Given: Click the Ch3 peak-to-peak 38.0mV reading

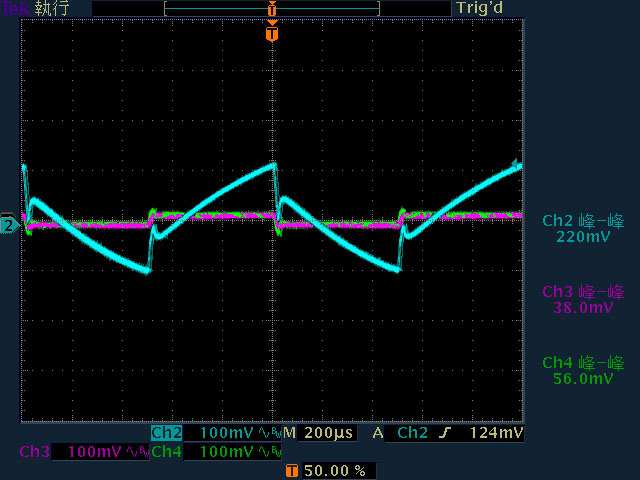Looking at the screenshot, I should (x=583, y=300).
